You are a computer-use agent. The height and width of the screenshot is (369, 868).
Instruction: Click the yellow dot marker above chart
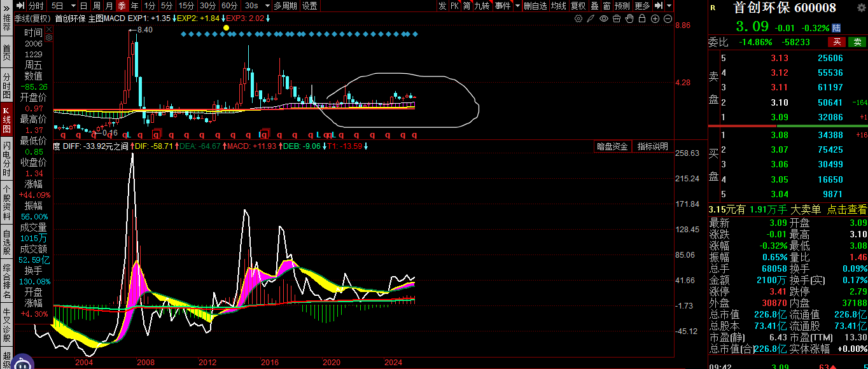[227, 28]
